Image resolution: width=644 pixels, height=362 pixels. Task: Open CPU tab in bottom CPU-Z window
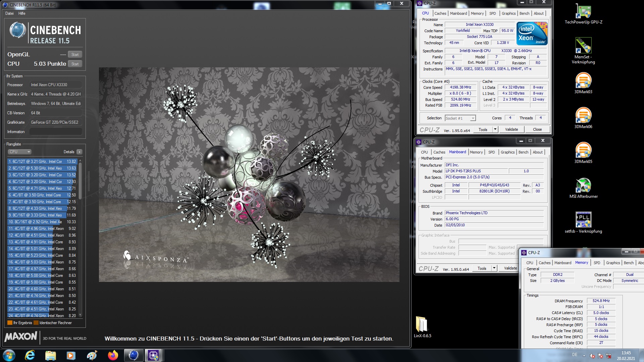[x=530, y=263]
